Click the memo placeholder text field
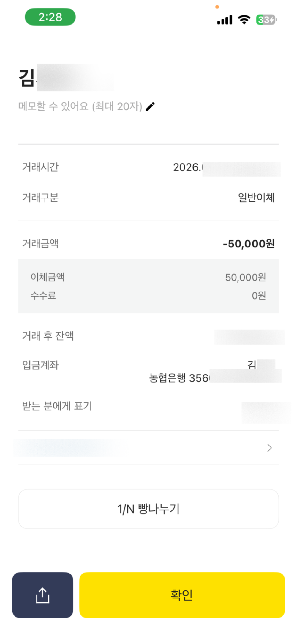Image resolution: width=297 pixels, height=644 pixels. 80,106
